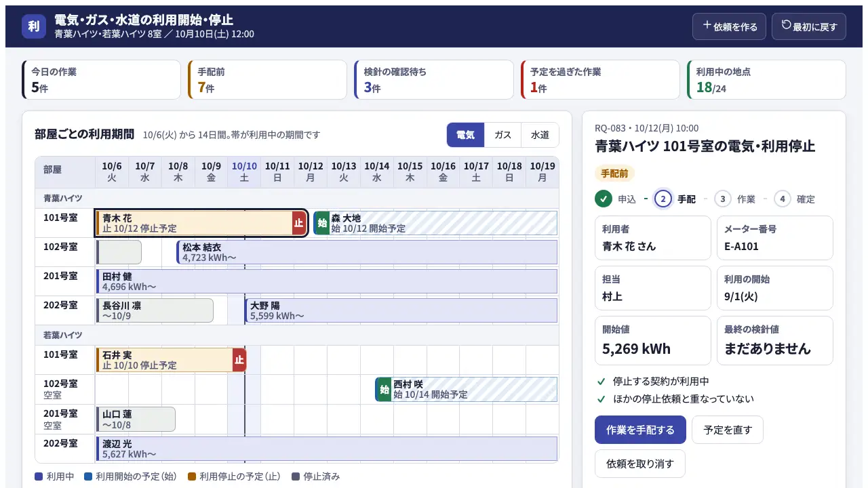868x488 pixels.
Task: Switch to the ガス tab
Action: pos(502,135)
